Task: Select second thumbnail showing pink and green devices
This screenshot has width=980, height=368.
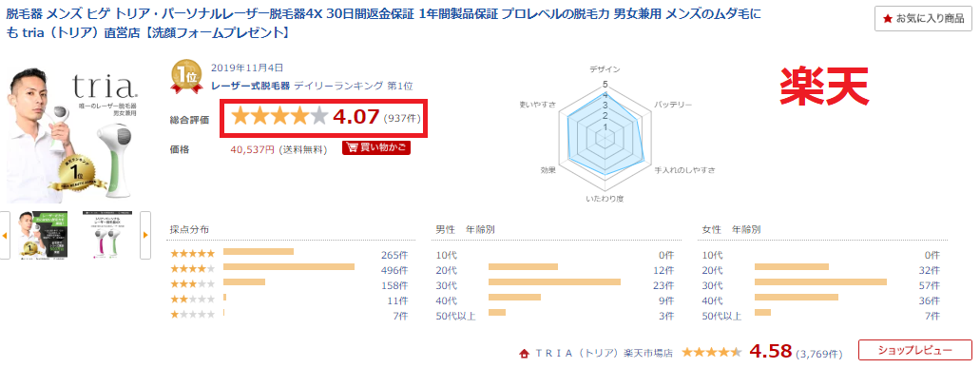Action: coord(106,235)
